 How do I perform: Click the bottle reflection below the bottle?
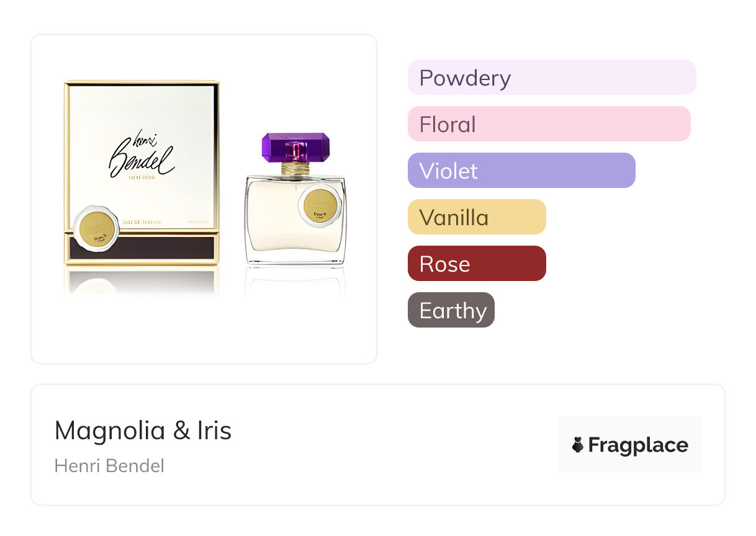coord(295,279)
